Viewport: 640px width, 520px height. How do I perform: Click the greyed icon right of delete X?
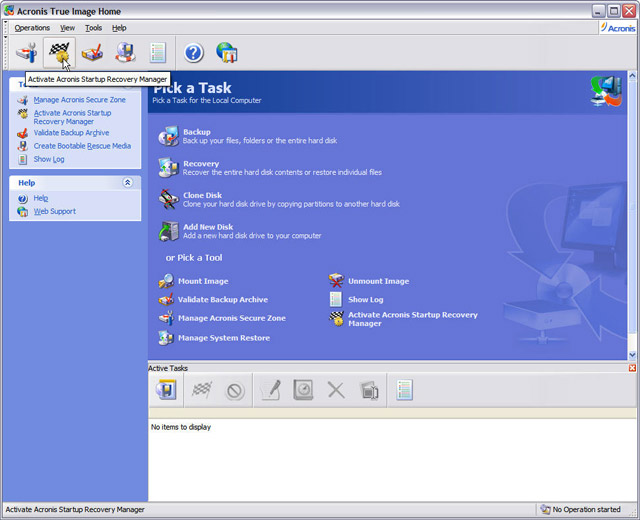point(369,391)
